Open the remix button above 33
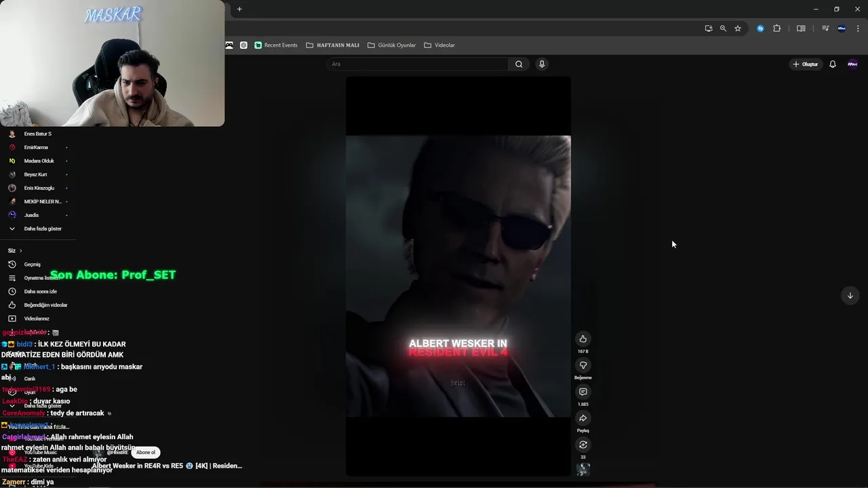The width and height of the screenshot is (868, 488). pos(583,445)
